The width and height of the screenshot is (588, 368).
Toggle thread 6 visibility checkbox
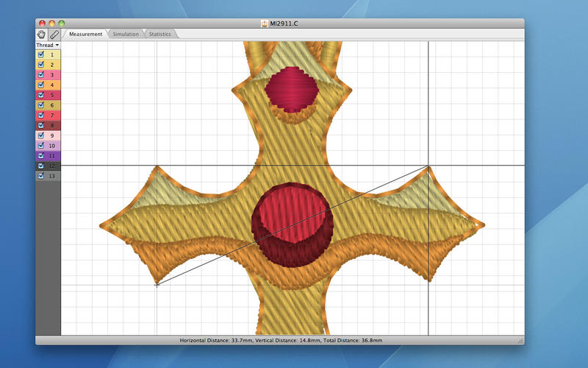click(41, 105)
